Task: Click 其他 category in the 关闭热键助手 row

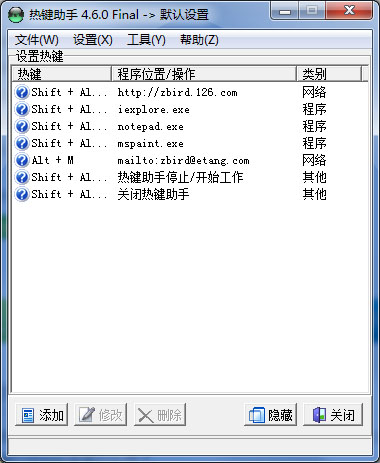Action: tap(314, 194)
